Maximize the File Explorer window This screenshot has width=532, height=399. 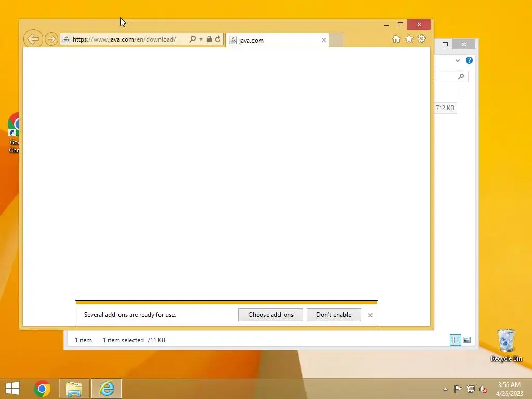(445, 44)
